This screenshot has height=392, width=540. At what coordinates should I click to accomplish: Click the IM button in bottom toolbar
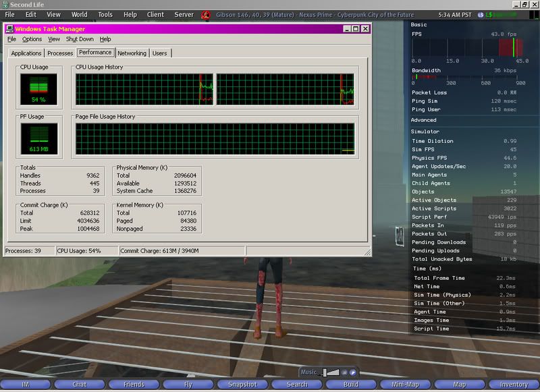click(x=26, y=385)
